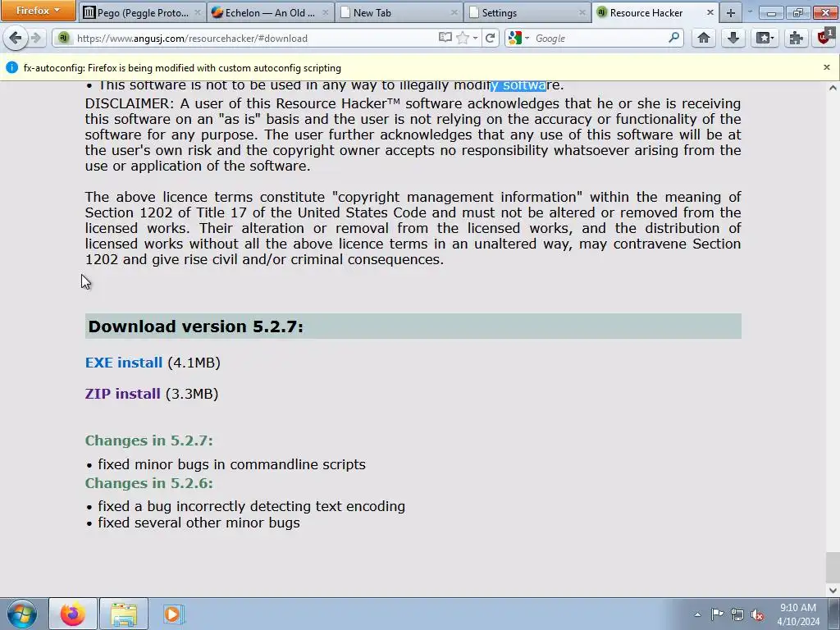Click text 'fixed minor bugs in commandline scripts'
This screenshot has width=840, height=630.
click(x=231, y=464)
